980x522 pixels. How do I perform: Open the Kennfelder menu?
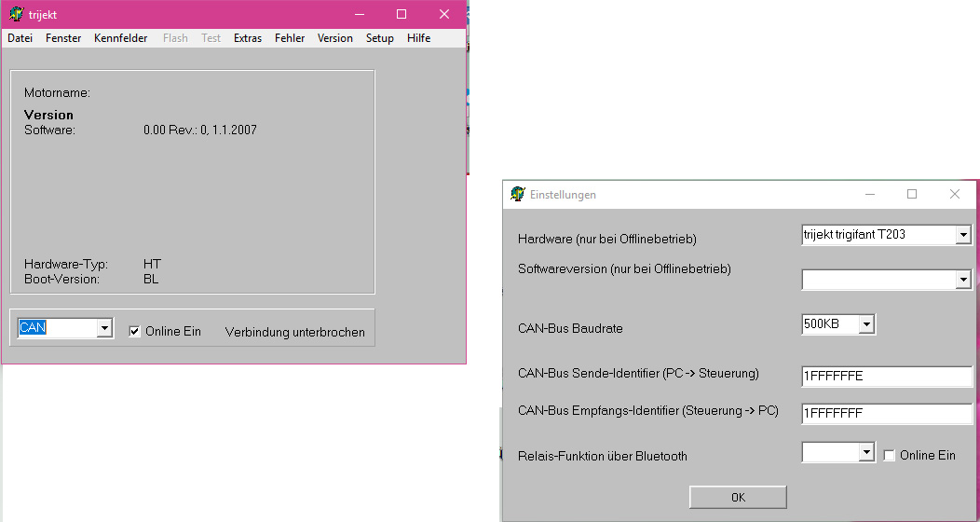click(x=120, y=38)
